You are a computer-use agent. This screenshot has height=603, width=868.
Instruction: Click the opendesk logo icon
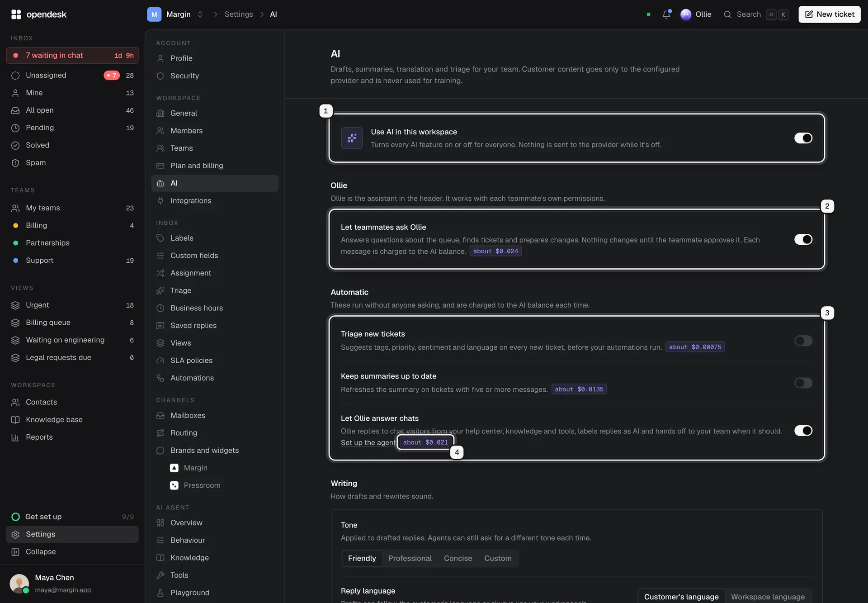(x=16, y=14)
